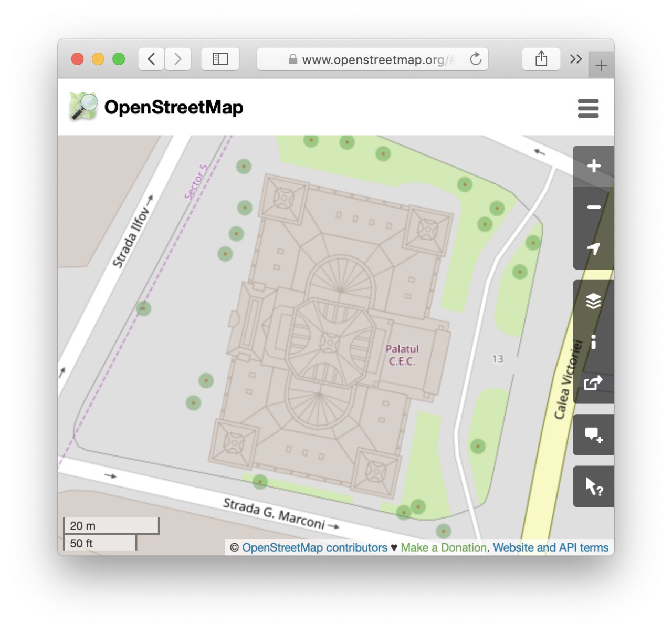The image size is (672, 632).
Task: Click the Calea Victoriei road label
Action: [569, 379]
